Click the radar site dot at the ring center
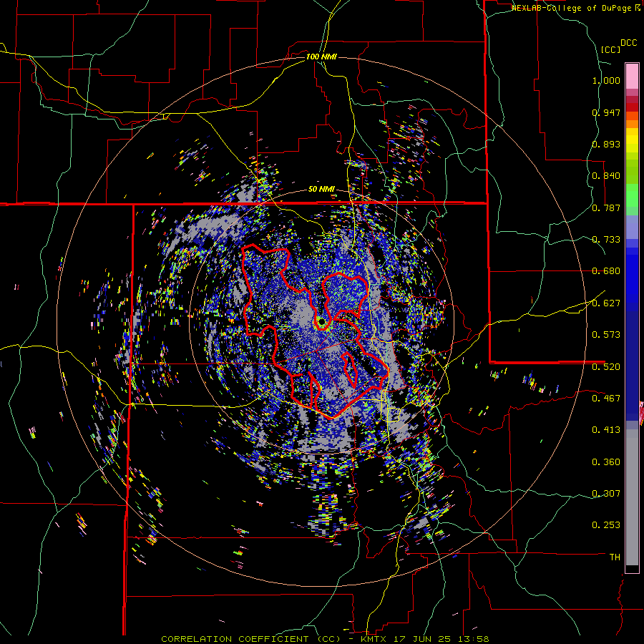Image resolution: width=644 pixels, height=644 pixels. pos(321,321)
